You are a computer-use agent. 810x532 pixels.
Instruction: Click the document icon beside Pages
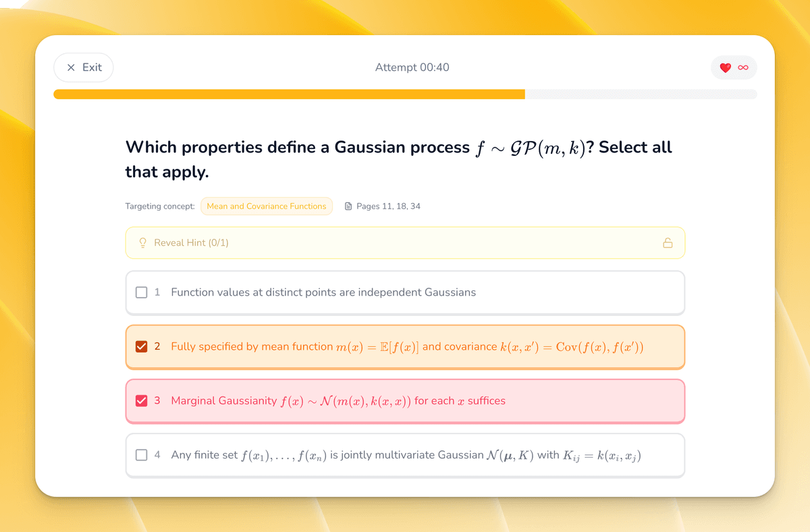point(348,207)
